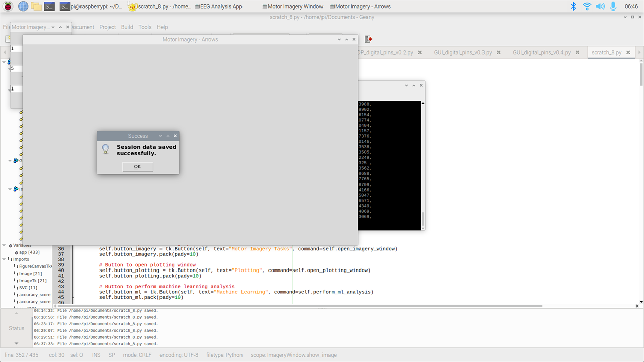This screenshot has width=644, height=362.
Task: Collapse the Imports group in symbols tree
Action: tap(5, 259)
